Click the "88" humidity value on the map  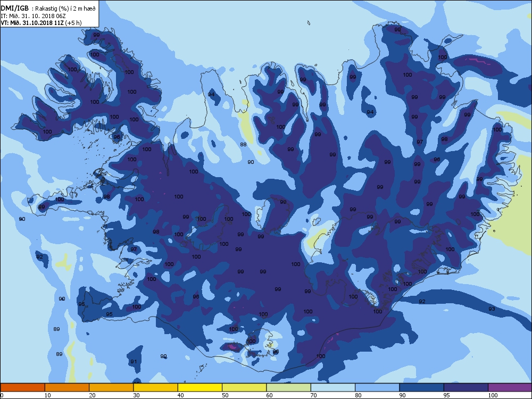point(243,145)
